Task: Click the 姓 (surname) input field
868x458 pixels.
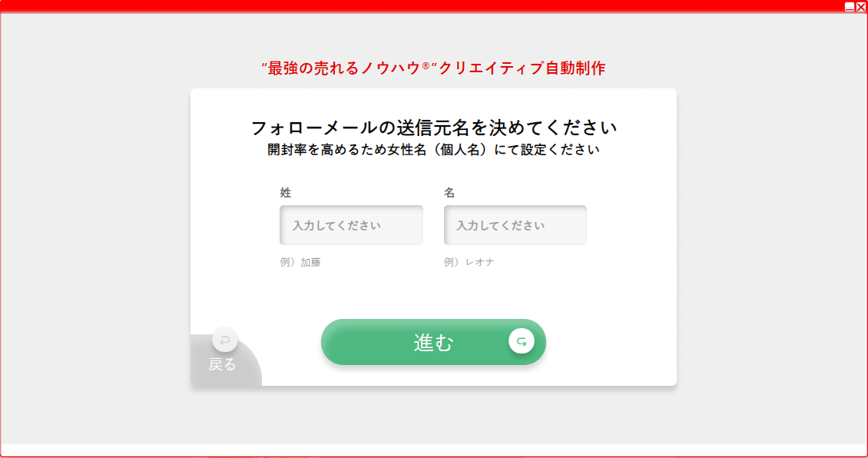Action: click(351, 225)
